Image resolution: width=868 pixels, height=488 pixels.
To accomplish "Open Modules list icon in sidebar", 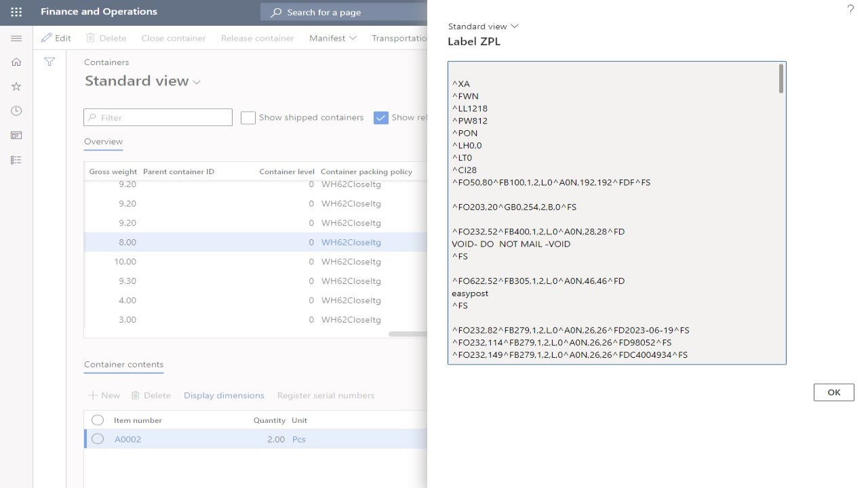I will pos(16,160).
